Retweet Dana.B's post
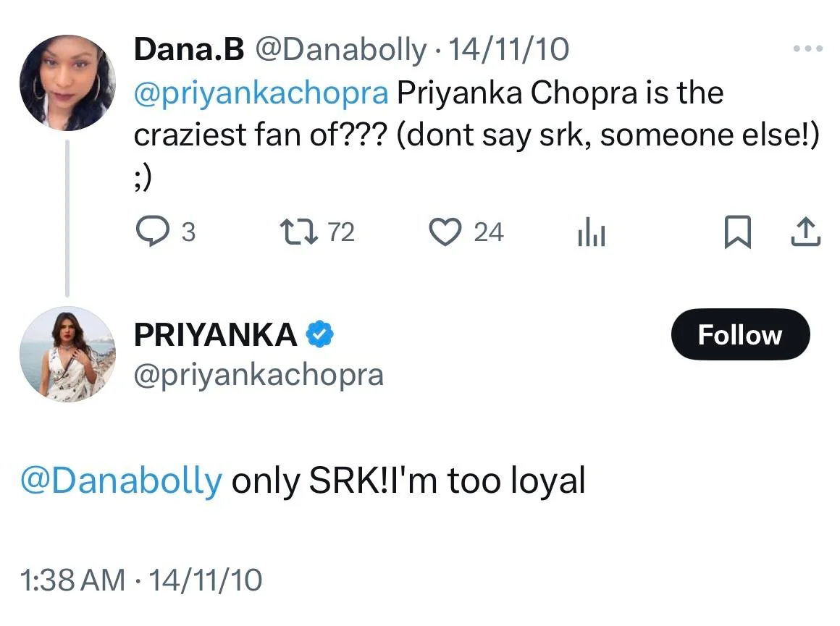 click(x=295, y=232)
